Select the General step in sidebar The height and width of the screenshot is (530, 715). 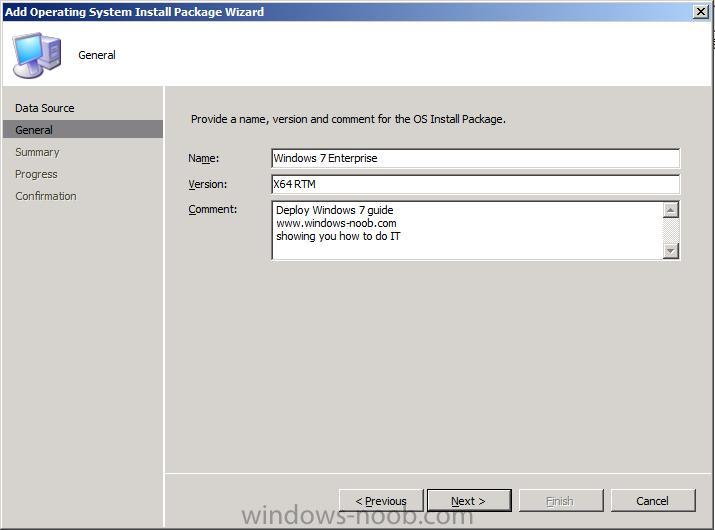[83, 130]
